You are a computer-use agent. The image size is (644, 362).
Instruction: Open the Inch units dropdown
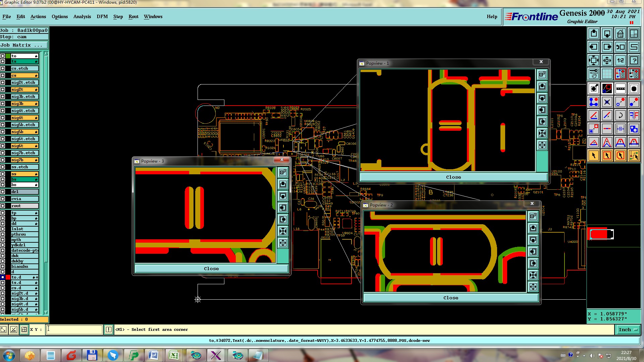[628, 330]
